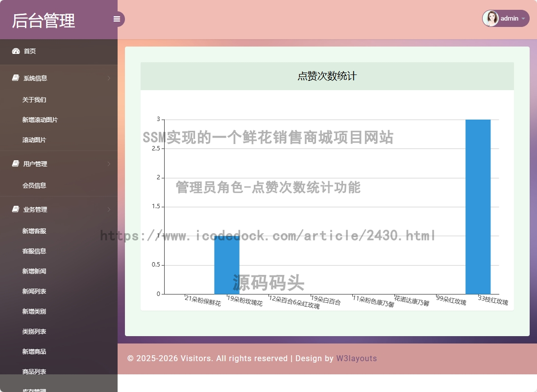Follow the W3layouts footer link
Viewport: 537px width, 392px height.
coord(357,359)
